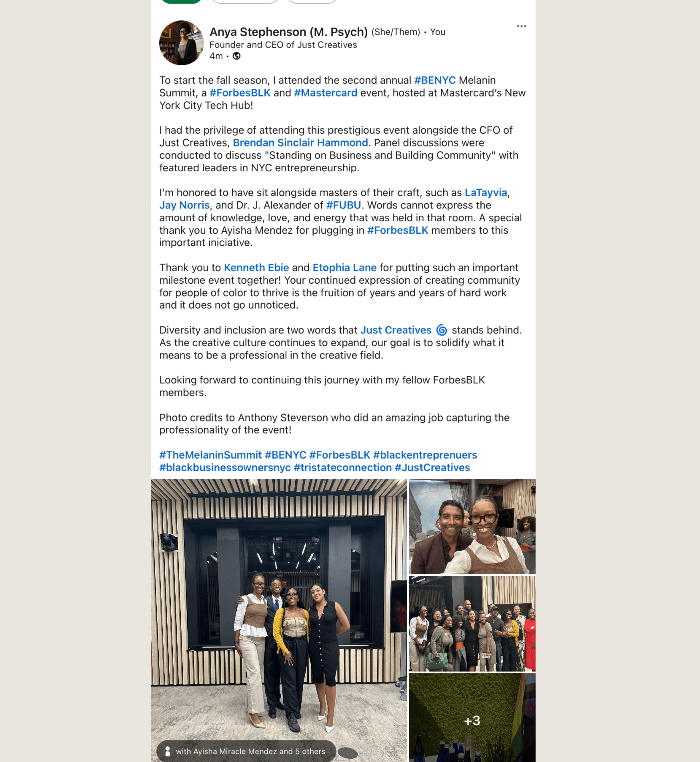Click the Just Creatives swirl logo icon
This screenshot has width=700, height=762.
click(442, 330)
